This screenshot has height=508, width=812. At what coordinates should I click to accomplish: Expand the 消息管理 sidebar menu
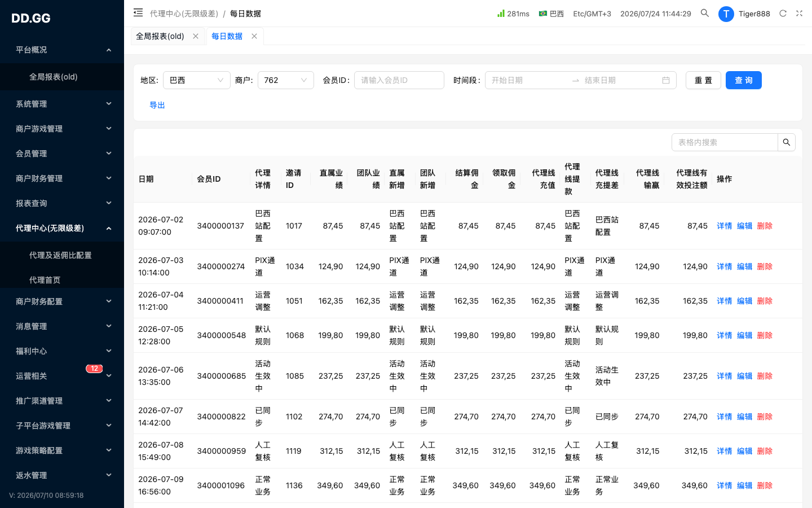[62, 326]
